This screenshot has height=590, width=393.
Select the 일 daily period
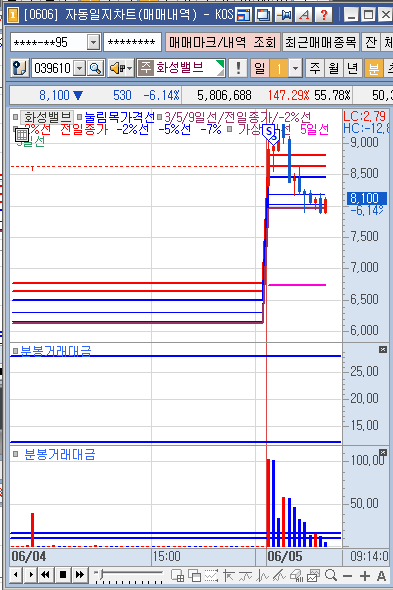[x=260, y=68]
